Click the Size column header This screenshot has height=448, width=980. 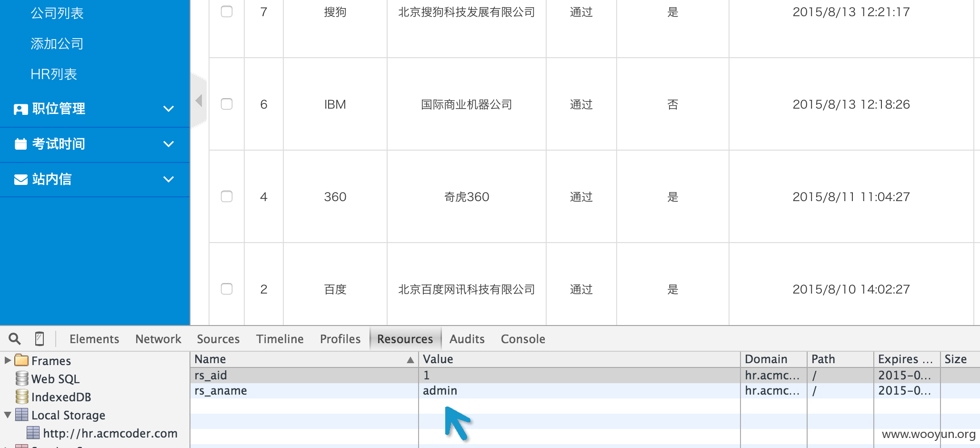pos(960,359)
